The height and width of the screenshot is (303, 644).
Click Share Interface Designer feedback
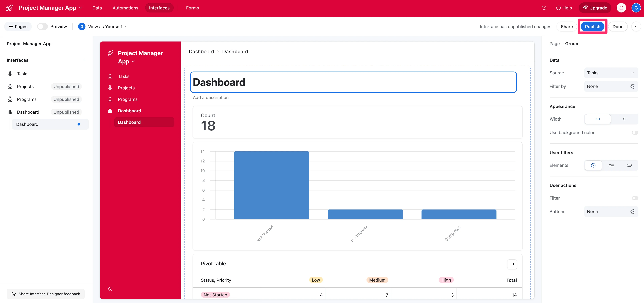point(46,294)
